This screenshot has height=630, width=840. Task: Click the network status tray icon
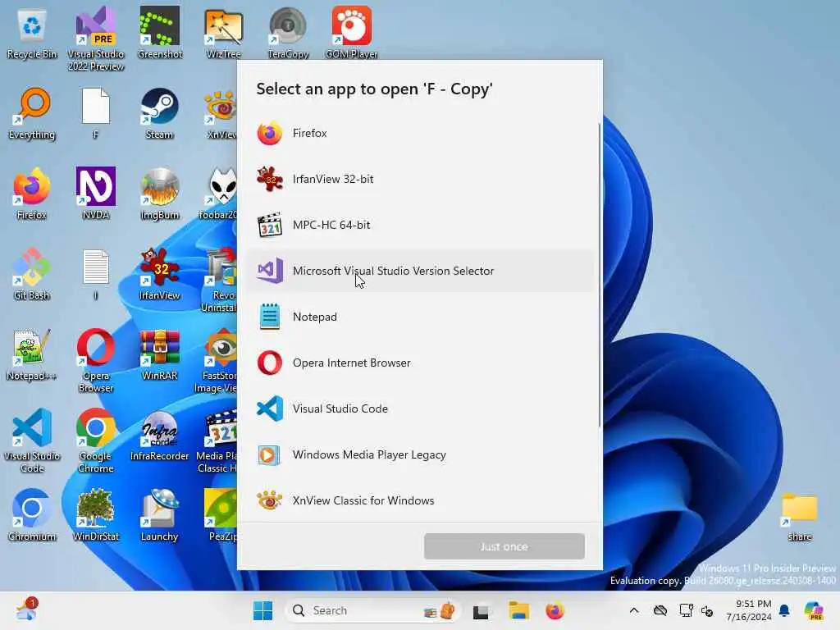pyautogui.click(x=686, y=610)
